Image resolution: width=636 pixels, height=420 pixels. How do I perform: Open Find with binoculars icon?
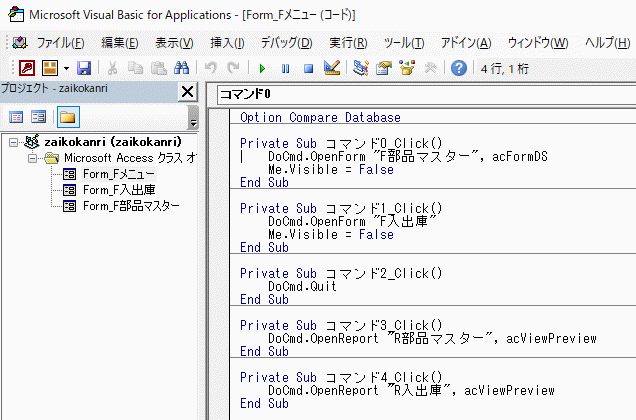pos(181,68)
